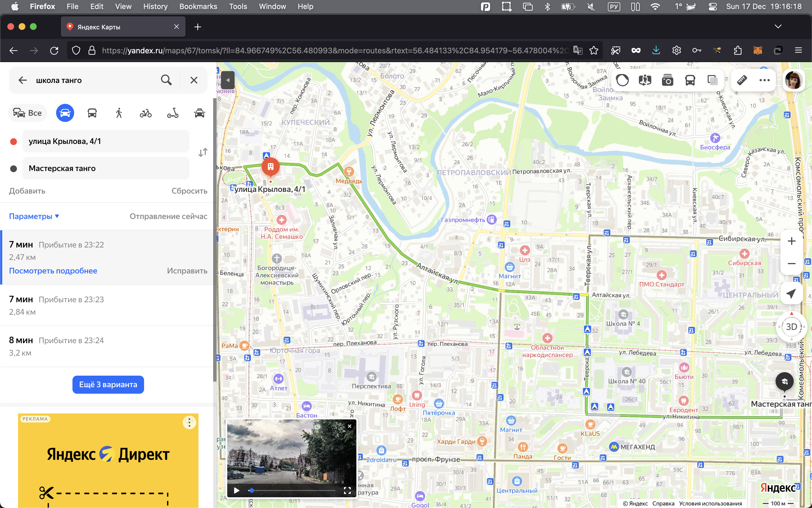The width and height of the screenshot is (812, 508).
Task: Show the list of all tabs chevron
Action: point(778,27)
